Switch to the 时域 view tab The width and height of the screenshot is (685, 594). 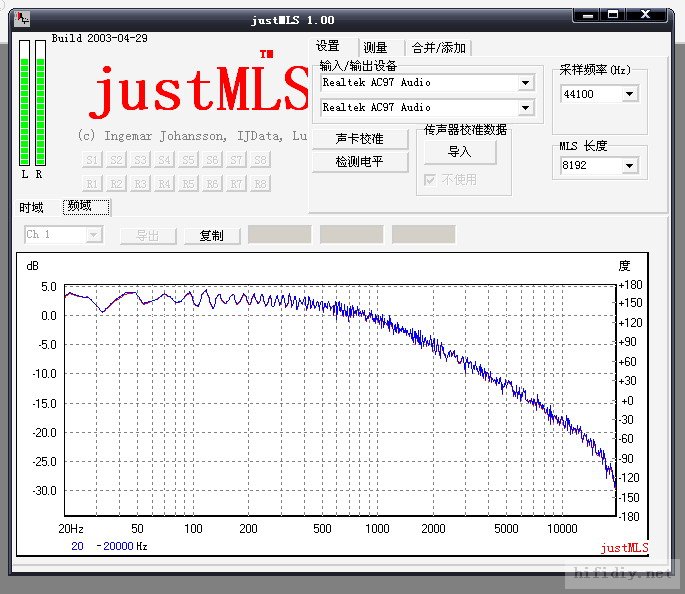point(32,207)
